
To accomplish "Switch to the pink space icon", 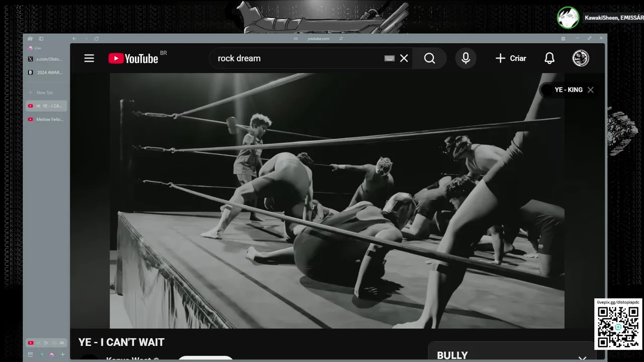I will (x=51, y=354).
